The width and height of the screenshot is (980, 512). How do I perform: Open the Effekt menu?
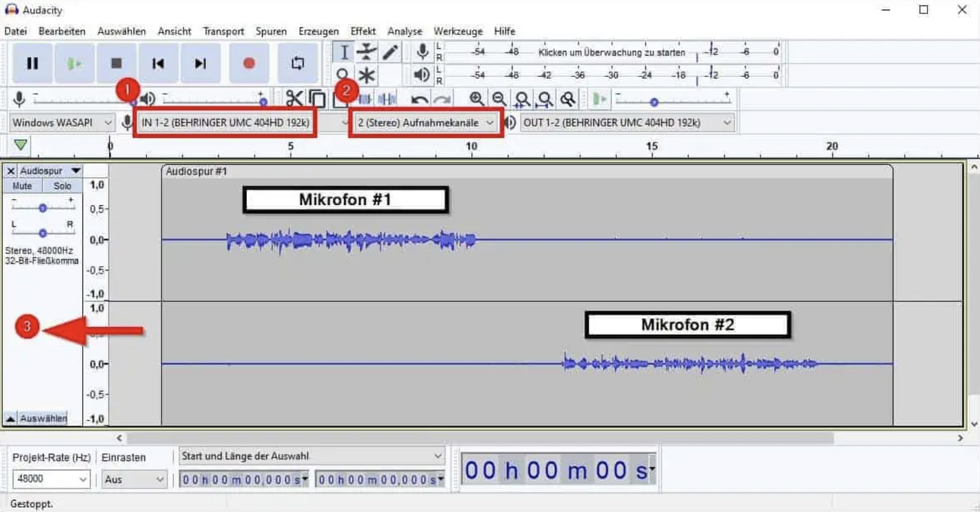click(x=363, y=31)
